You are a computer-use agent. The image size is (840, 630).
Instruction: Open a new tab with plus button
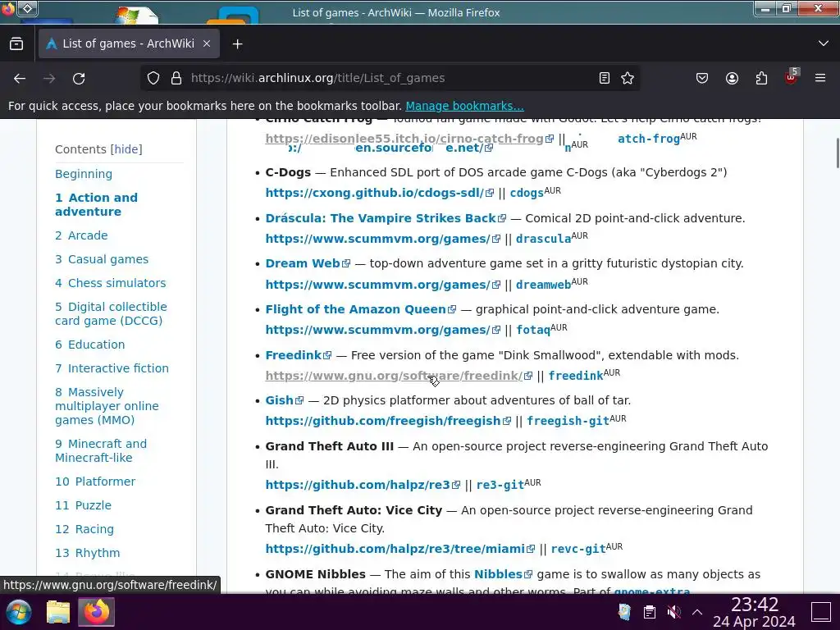(x=237, y=44)
